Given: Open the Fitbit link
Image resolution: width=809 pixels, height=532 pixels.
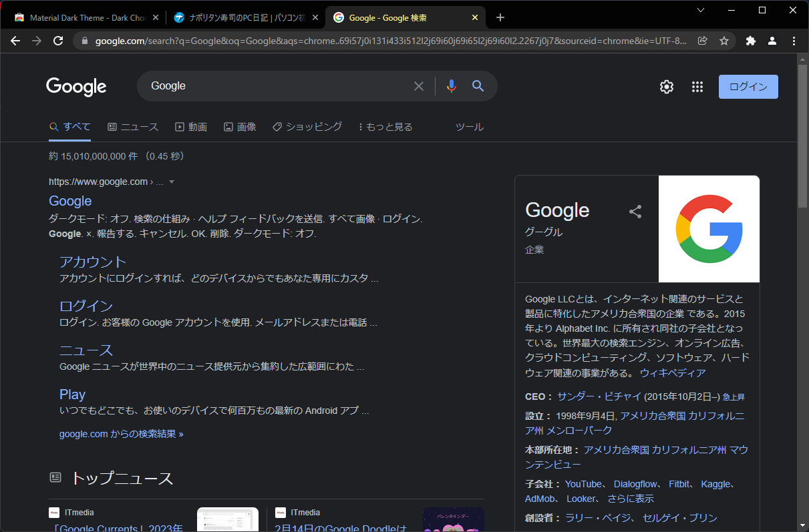Looking at the screenshot, I should point(679,484).
